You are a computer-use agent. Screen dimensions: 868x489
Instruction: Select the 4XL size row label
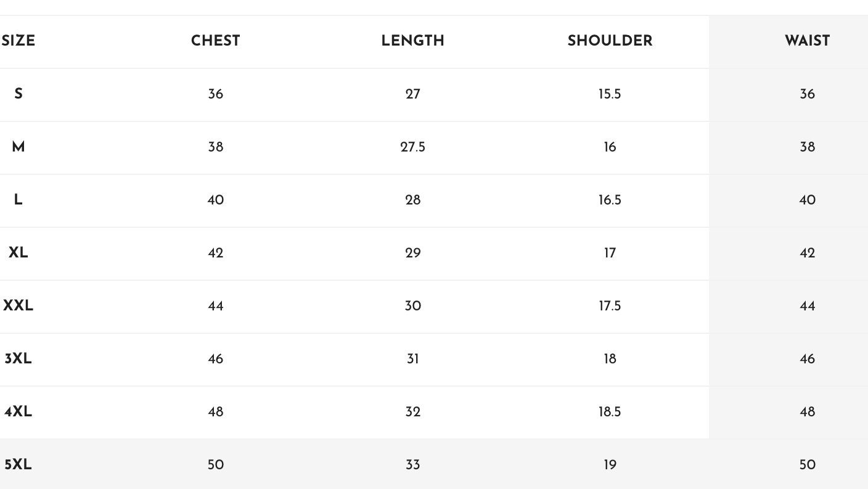click(x=18, y=412)
